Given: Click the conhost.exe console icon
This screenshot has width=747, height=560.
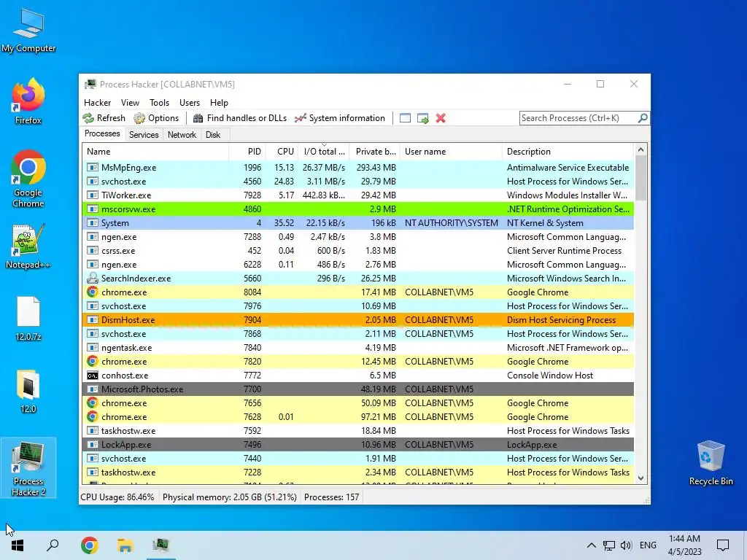Looking at the screenshot, I should point(93,376).
